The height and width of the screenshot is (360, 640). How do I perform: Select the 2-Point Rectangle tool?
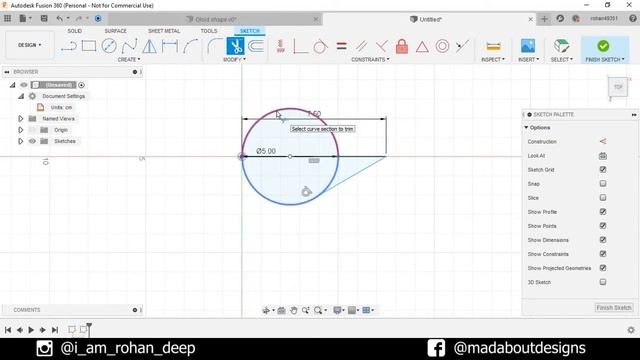[x=89, y=46]
